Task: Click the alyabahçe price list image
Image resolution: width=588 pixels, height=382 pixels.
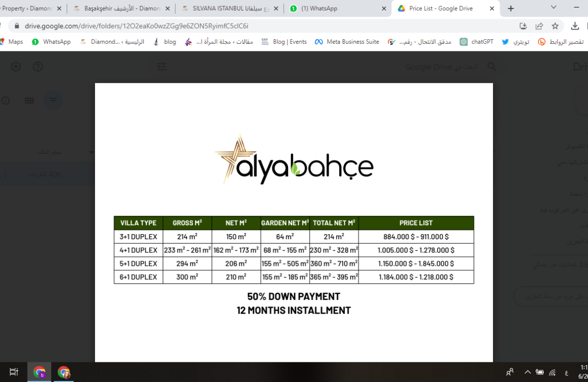Action: click(294, 222)
